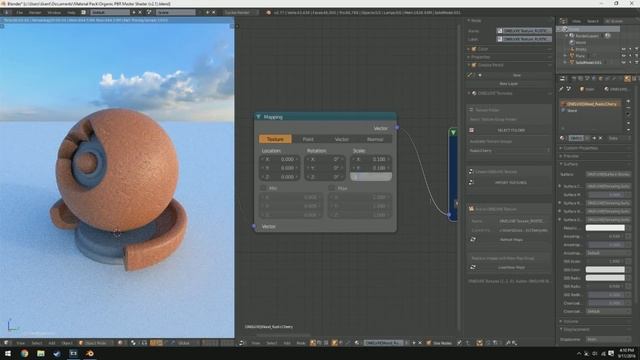This screenshot has width=640, height=360.
Task: Expand RenderLayers in the outliner
Action: [567, 36]
